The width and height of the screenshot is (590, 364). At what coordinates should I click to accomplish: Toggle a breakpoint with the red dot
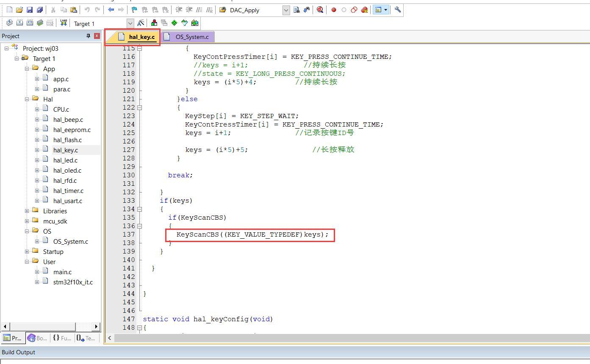tap(334, 10)
